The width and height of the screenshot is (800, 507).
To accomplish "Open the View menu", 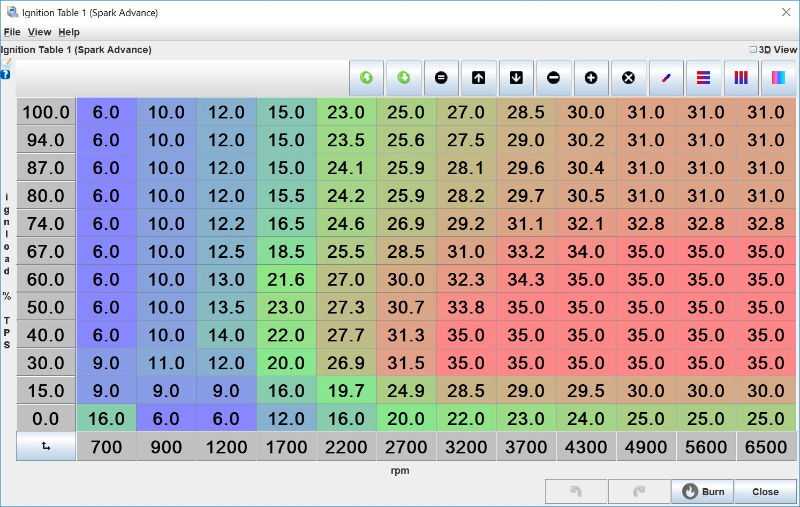I will pyautogui.click(x=39, y=32).
